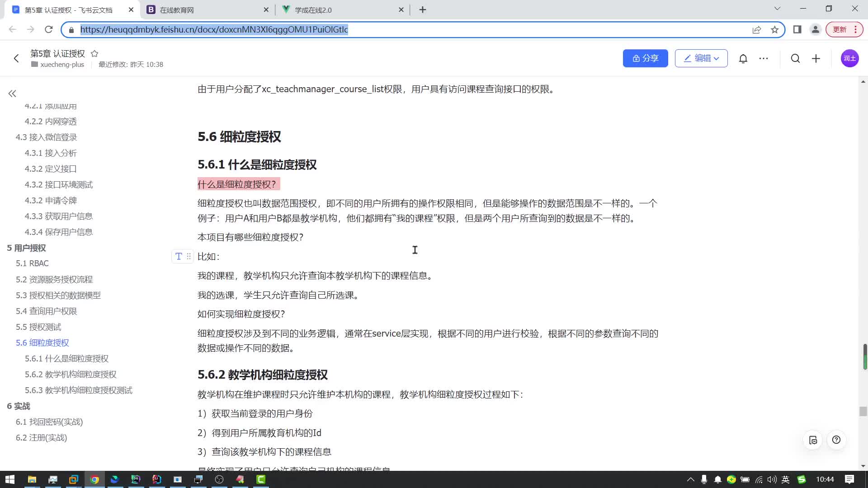Click the 更新 browser update button
Viewport: 868px width, 488px height.
click(x=844, y=29)
